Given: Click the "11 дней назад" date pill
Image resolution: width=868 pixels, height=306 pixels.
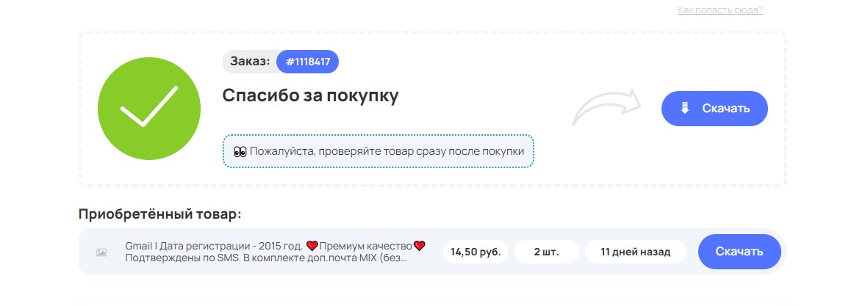Looking at the screenshot, I should coord(635,252).
